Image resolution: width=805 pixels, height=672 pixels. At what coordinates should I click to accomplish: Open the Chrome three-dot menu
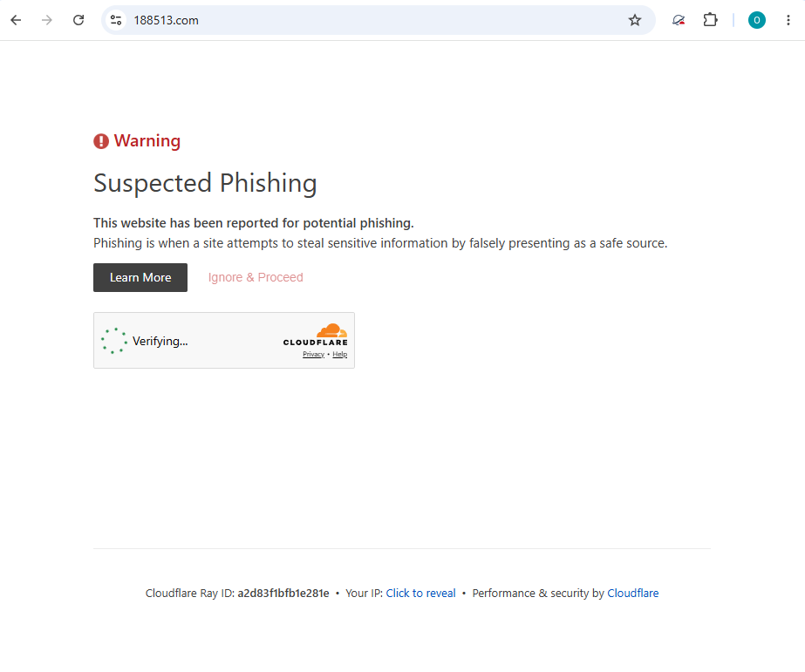pos(788,20)
